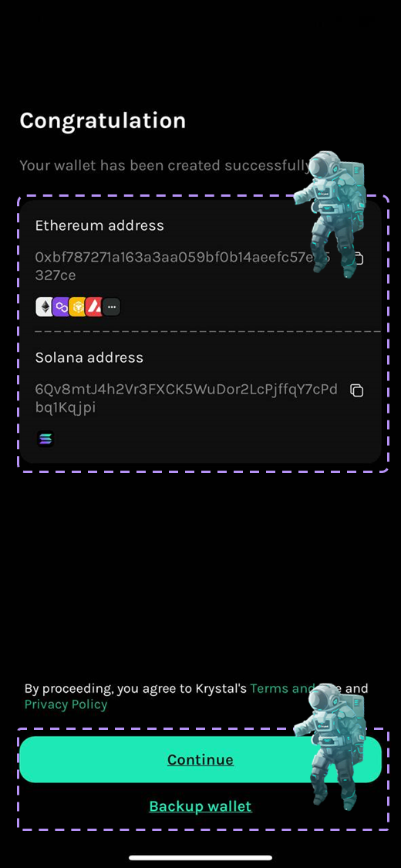Tap the Congratulation heading
This screenshot has height=868, width=401.
(x=103, y=120)
